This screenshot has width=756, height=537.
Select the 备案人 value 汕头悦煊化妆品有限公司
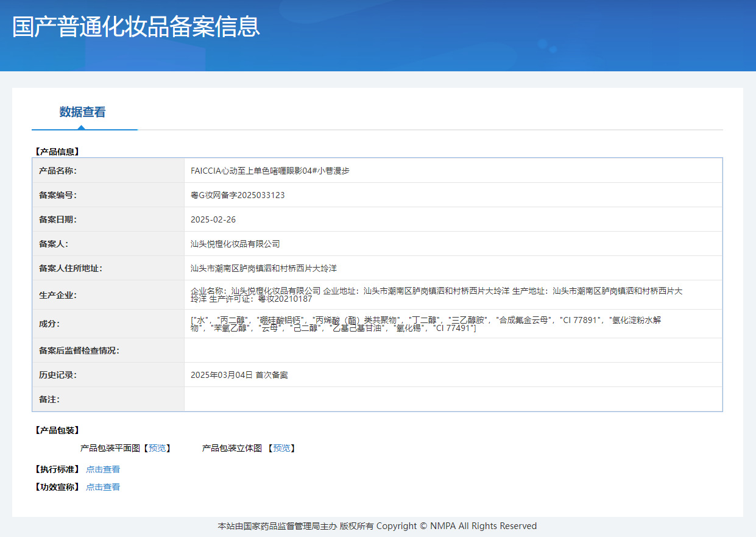coord(235,244)
